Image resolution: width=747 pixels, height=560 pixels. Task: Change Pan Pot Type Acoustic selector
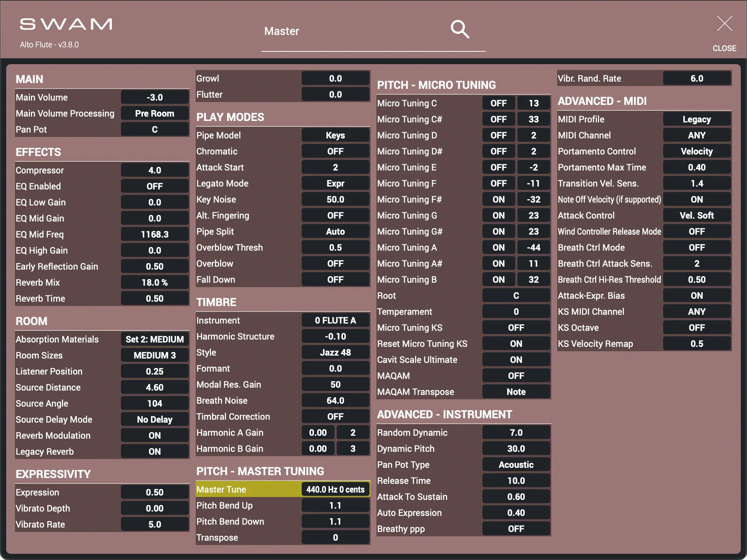click(516, 465)
